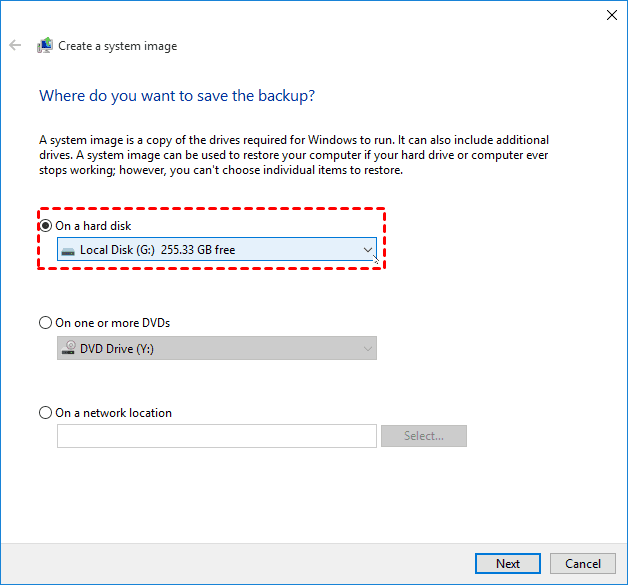This screenshot has height=585, width=628.
Task: Click the Next button
Action: (508, 563)
